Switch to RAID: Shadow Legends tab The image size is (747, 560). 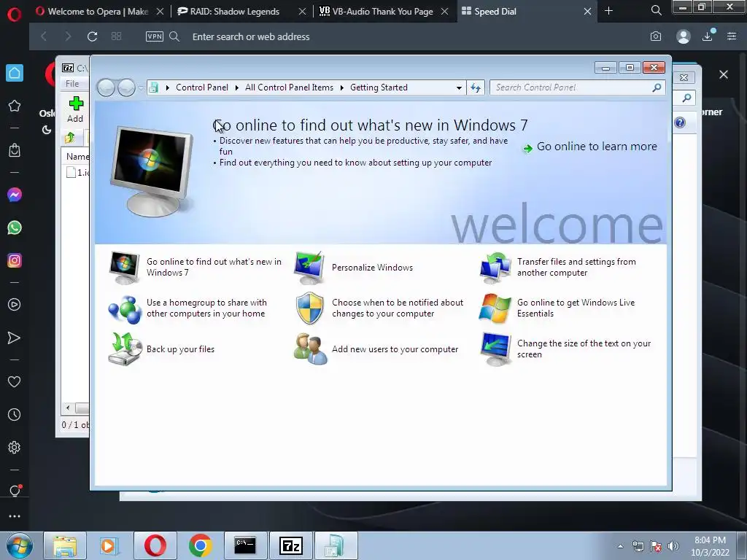(x=234, y=11)
